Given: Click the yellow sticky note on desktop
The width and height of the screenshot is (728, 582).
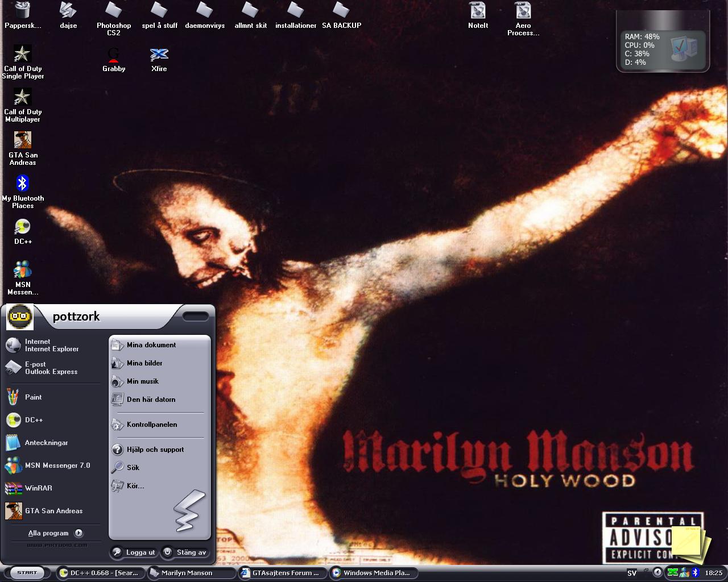Looking at the screenshot, I should (690, 543).
